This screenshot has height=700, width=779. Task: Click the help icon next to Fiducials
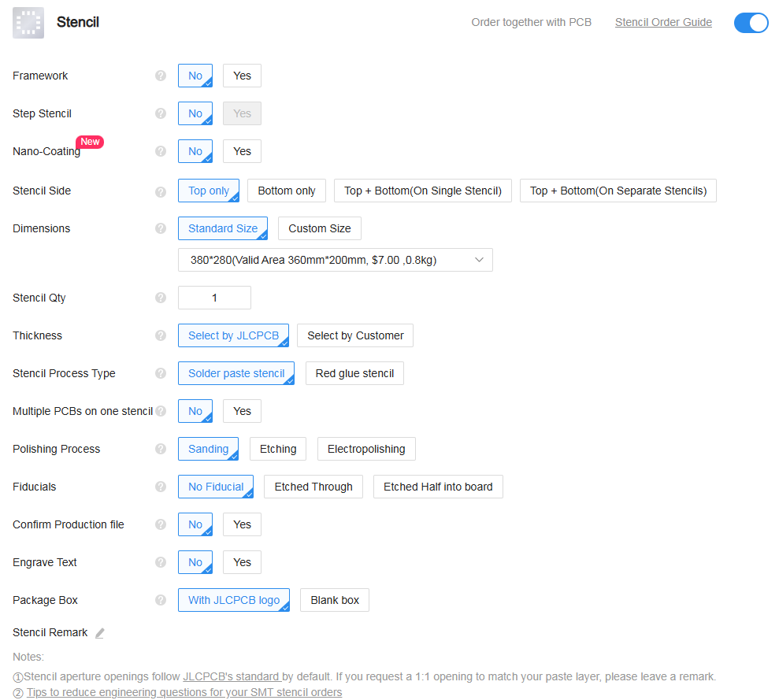161,487
